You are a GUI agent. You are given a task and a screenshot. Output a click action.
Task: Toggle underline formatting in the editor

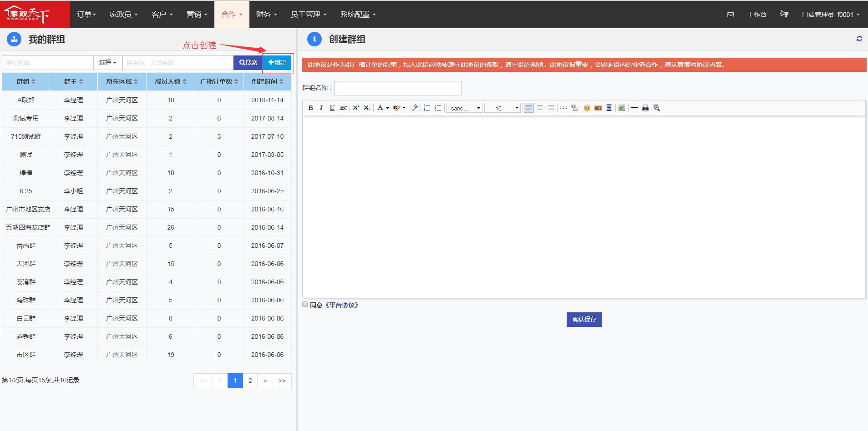click(x=332, y=108)
